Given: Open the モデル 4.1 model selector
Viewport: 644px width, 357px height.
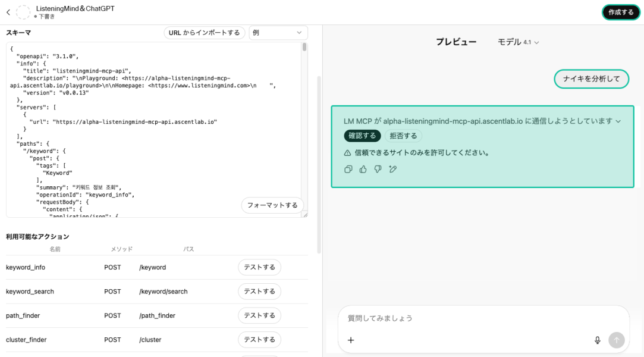Looking at the screenshot, I should pyautogui.click(x=519, y=42).
